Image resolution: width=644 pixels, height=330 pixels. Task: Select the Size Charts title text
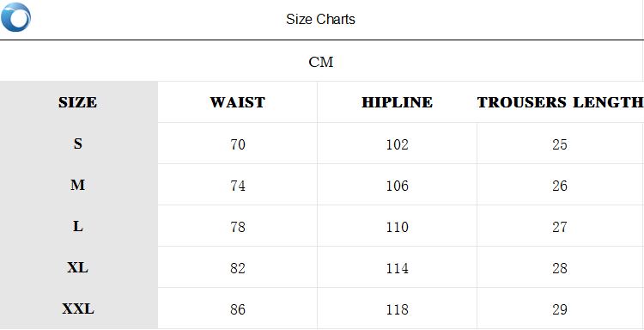320,19
